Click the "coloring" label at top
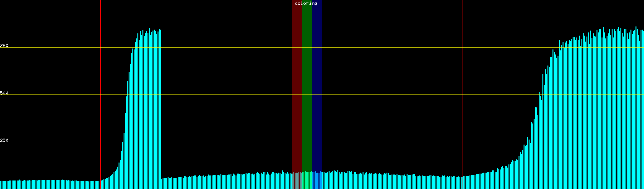 [306, 3]
